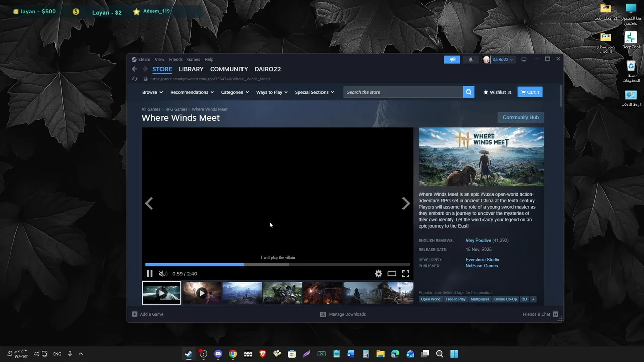Screen dimensions: 644x362
Task: Click the Steam forward navigation arrow
Action: 145,69
